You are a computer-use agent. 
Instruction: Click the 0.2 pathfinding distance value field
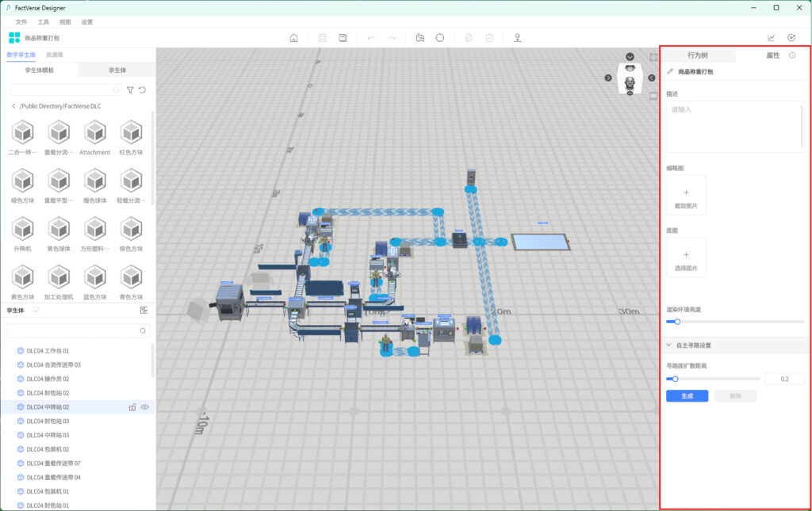[x=784, y=379]
